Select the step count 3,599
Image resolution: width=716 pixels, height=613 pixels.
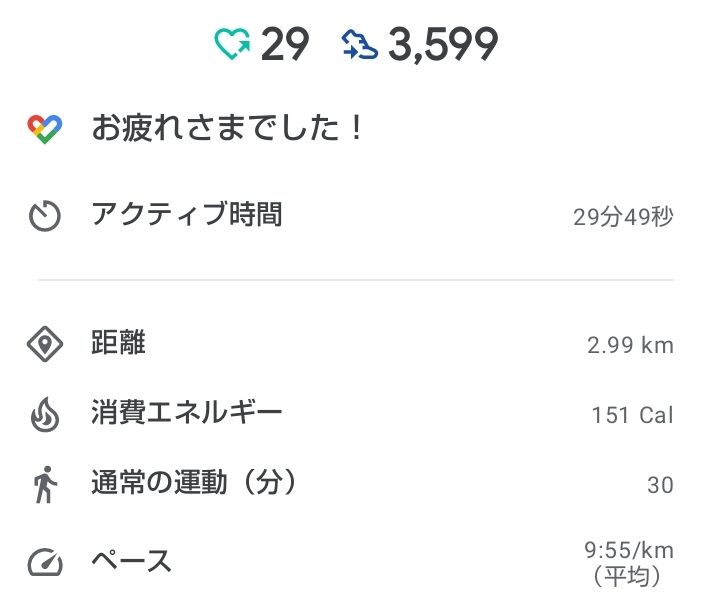442,45
